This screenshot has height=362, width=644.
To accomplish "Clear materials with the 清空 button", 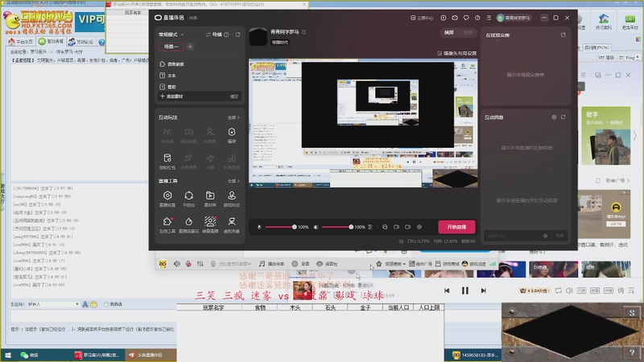I will pyautogui.click(x=234, y=97).
